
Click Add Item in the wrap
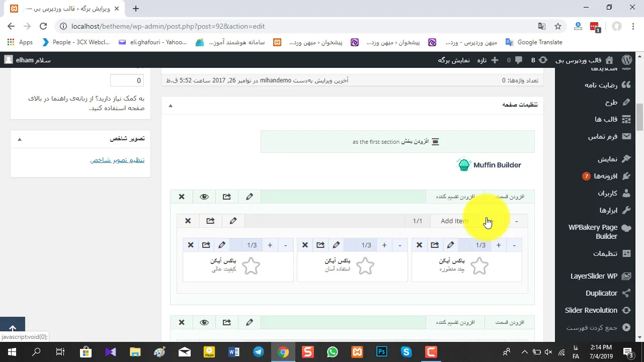pyautogui.click(x=454, y=221)
